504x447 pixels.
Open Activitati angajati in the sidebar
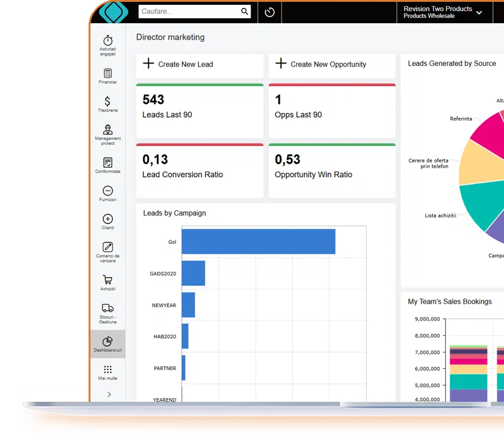pos(108,45)
